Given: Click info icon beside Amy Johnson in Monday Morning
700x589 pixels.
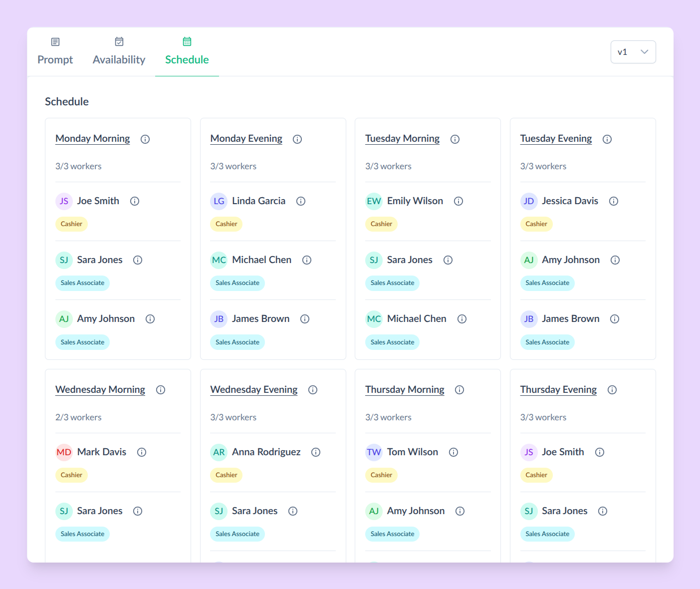Looking at the screenshot, I should click(150, 319).
